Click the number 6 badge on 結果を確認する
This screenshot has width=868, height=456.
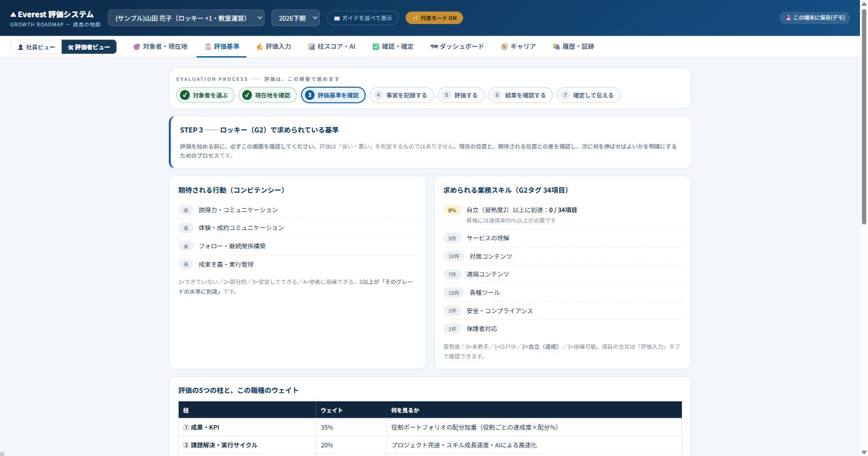point(497,95)
